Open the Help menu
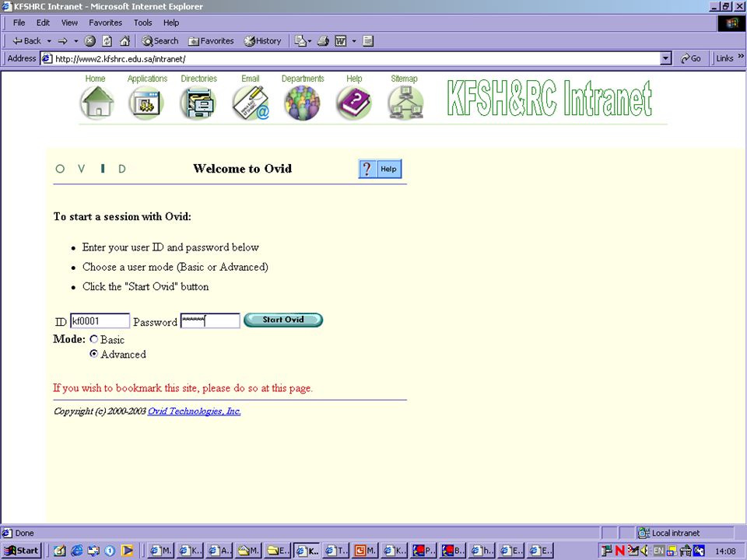747x560 pixels. point(171,23)
